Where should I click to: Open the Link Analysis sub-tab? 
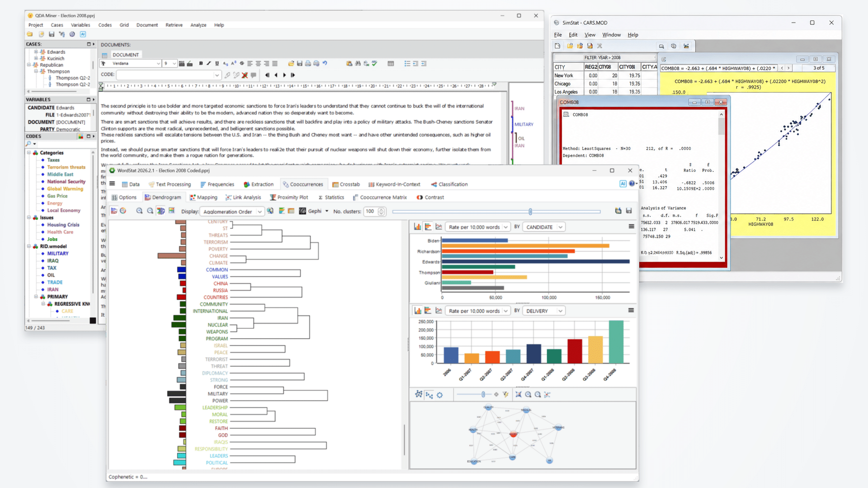pyautogui.click(x=243, y=197)
